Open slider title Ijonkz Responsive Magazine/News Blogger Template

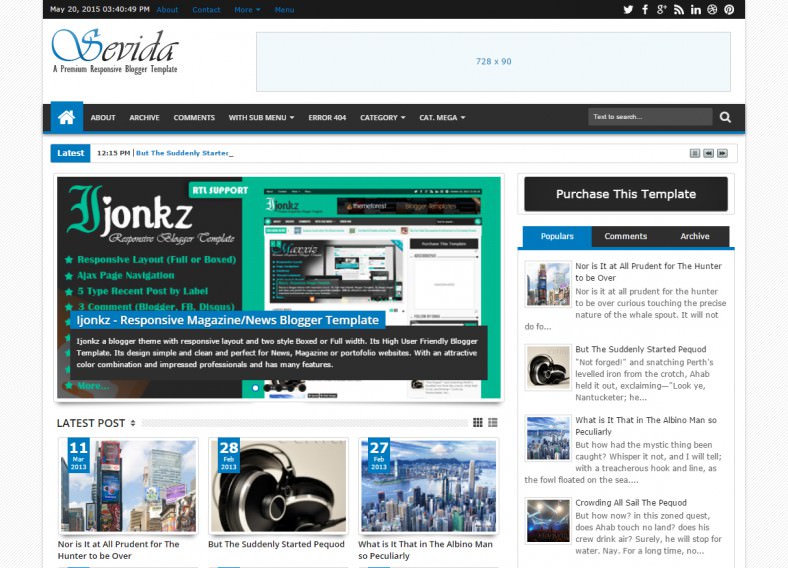[x=228, y=320]
